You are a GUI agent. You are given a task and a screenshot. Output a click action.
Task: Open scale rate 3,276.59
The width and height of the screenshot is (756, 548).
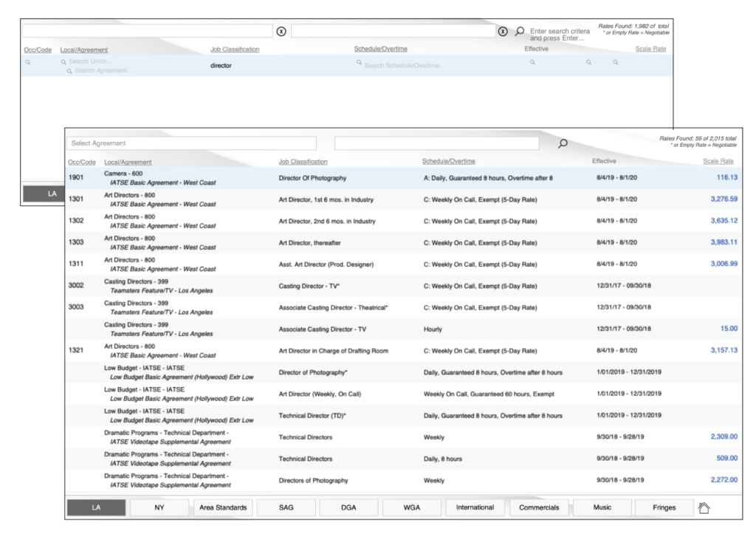point(724,199)
